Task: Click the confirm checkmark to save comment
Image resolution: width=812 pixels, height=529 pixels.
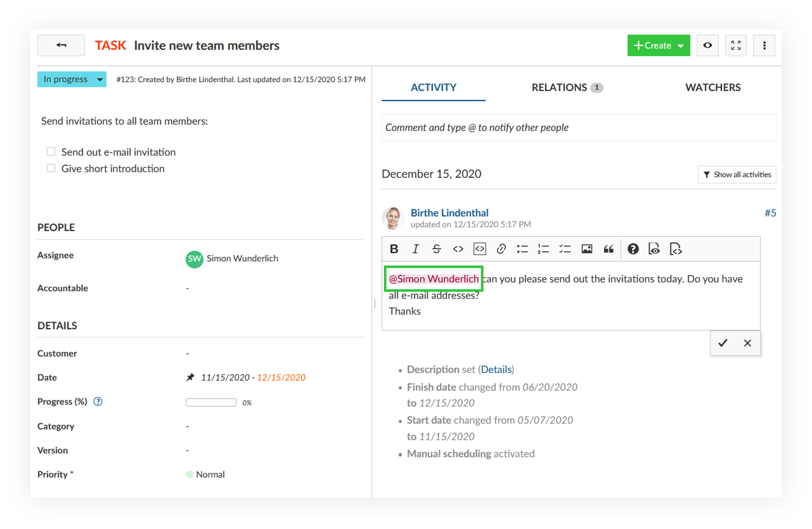Action: click(x=723, y=342)
